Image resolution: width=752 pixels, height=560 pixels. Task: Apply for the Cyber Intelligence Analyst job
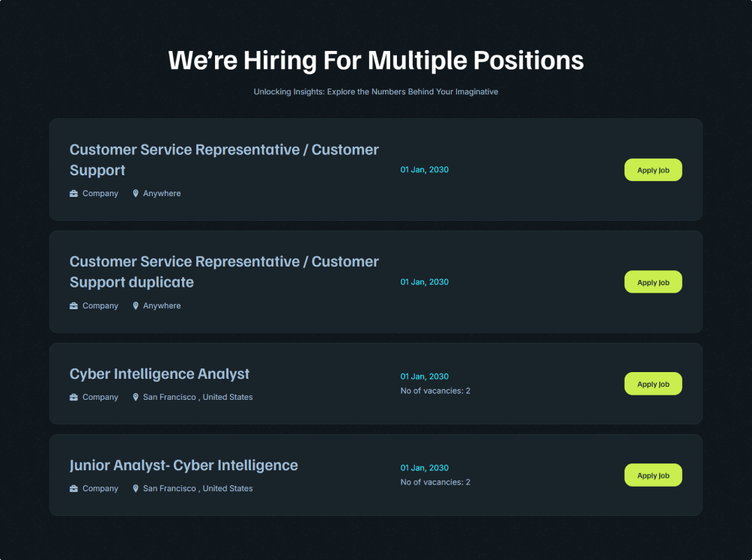(652, 383)
